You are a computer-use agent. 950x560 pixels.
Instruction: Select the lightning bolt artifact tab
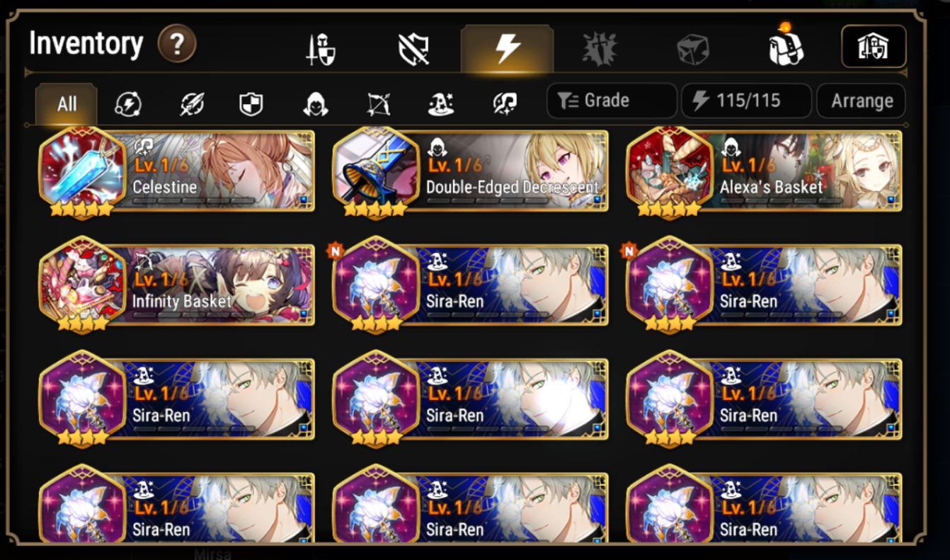[507, 49]
